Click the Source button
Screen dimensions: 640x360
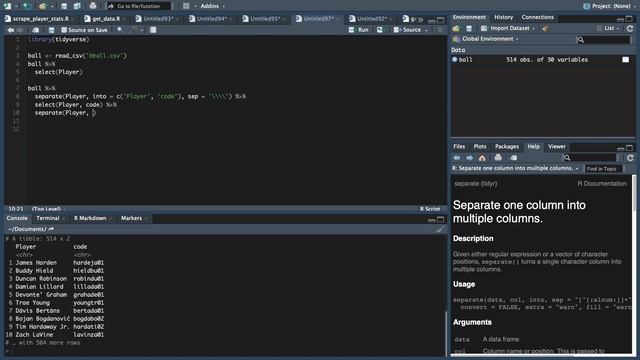click(x=407, y=30)
